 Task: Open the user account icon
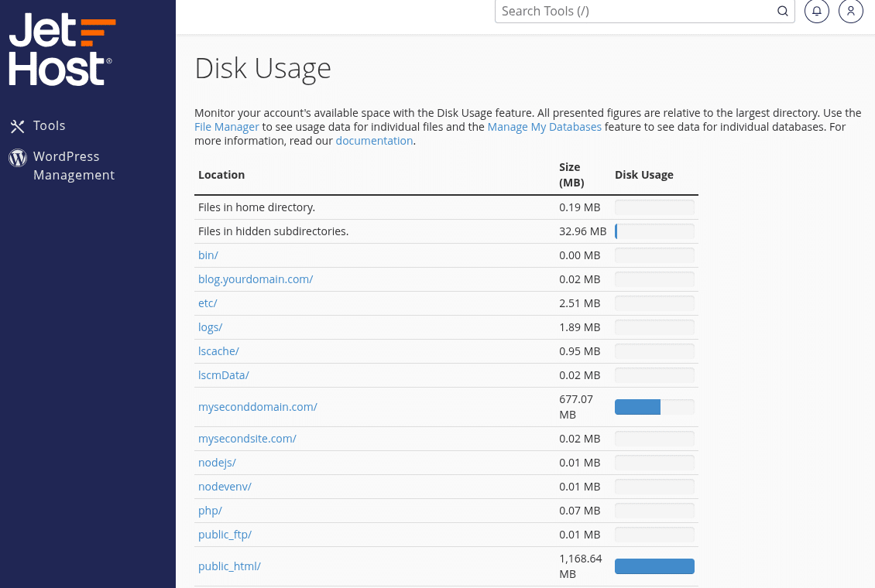850,11
